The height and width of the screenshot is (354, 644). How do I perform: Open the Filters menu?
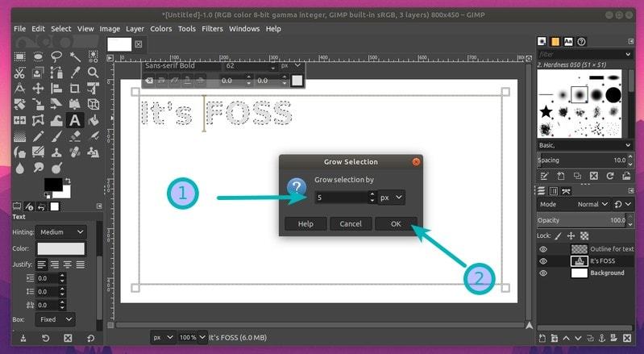[x=212, y=28]
